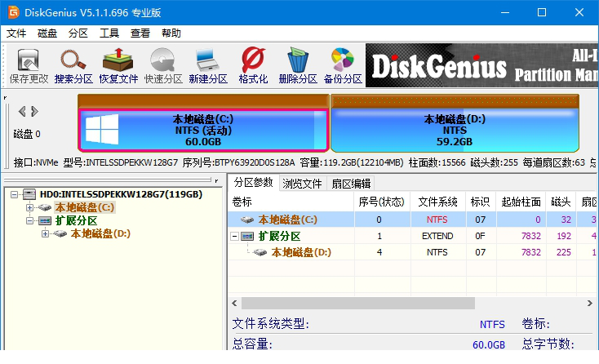The image size is (599, 364).
Task: Open the 文件 menu
Action: [16, 33]
